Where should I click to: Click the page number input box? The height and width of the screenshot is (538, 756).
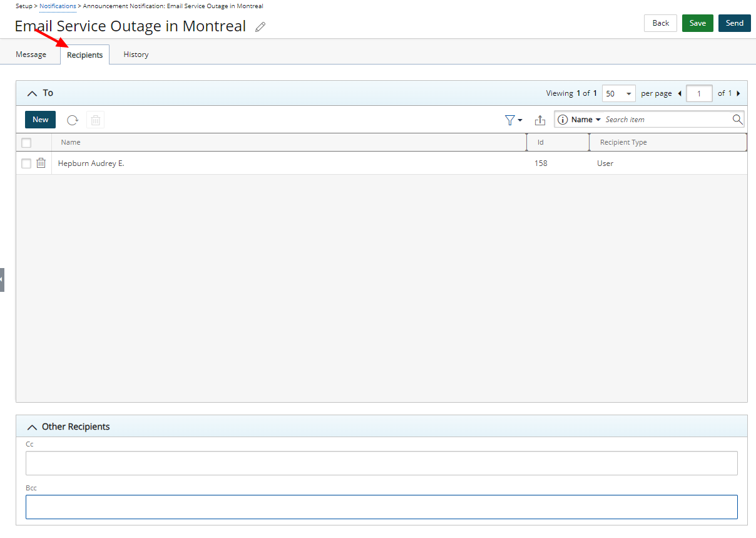(x=699, y=93)
